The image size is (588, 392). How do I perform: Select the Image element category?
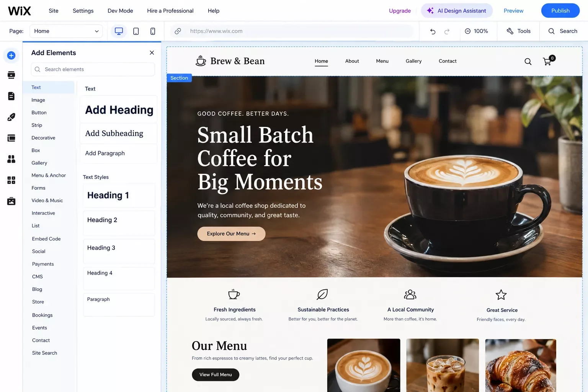click(x=38, y=100)
